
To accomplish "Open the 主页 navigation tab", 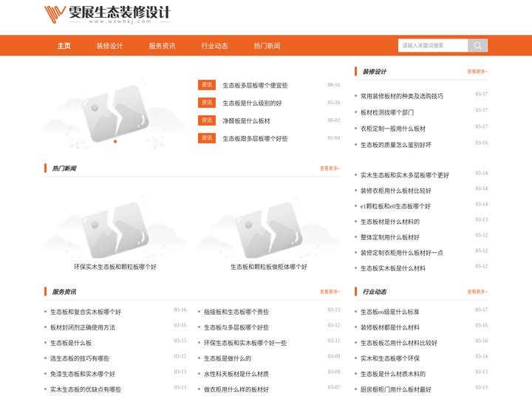I will coord(64,46).
